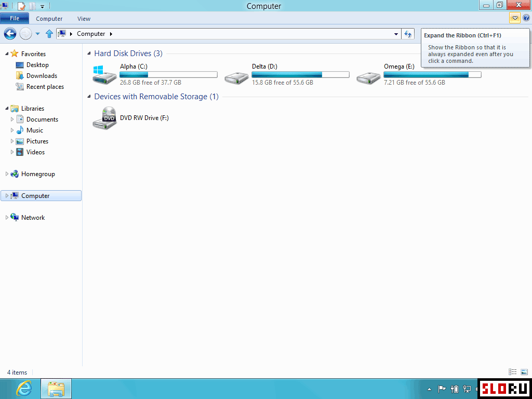Open the address bar previous locations dropdown

(x=396, y=34)
